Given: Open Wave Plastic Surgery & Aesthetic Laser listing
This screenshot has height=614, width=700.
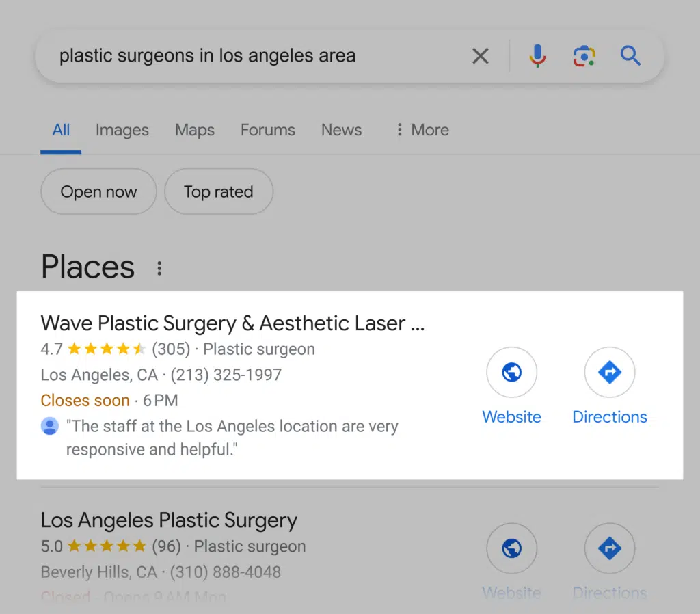Looking at the screenshot, I should [232, 323].
